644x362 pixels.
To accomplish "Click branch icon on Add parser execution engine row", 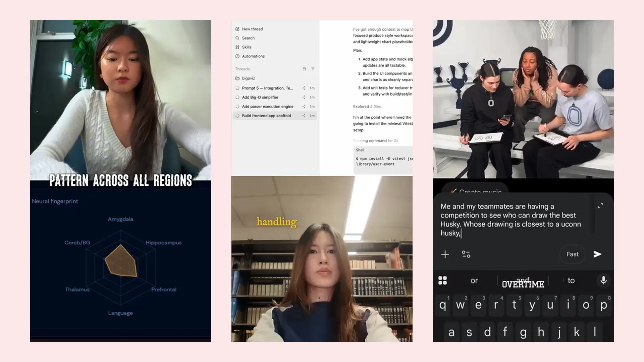I will click(304, 107).
